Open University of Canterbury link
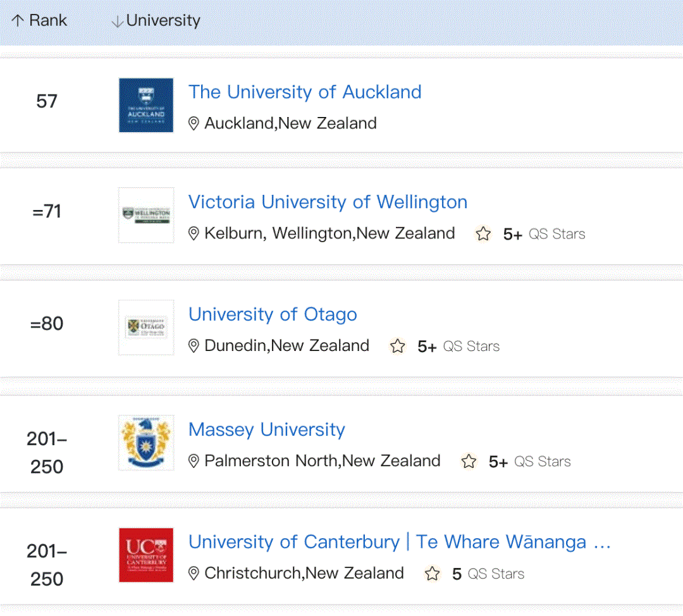The height and width of the screenshot is (616, 683). (x=399, y=542)
